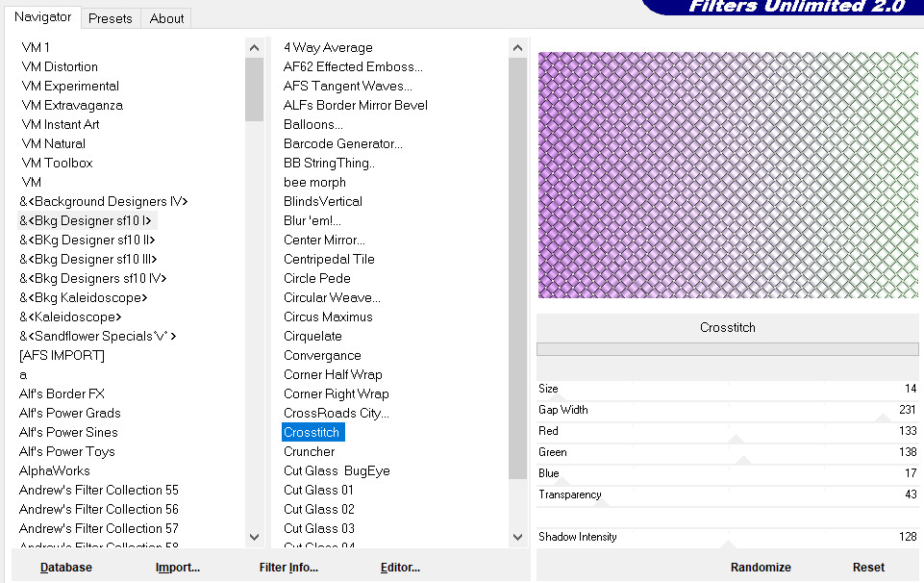Open Filter Info... for selected filter
This screenshot has width=924, height=583.
pos(288,568)
